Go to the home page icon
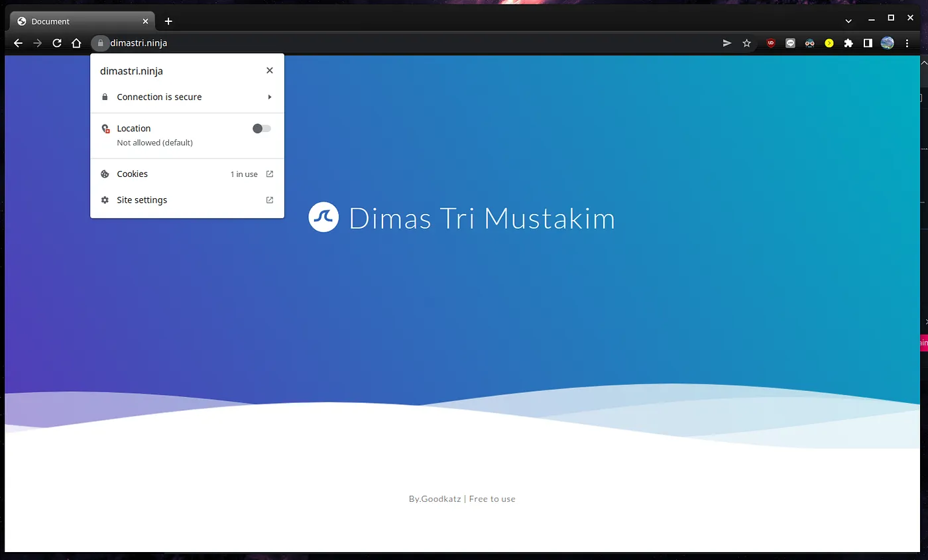This screenshot has height=560, width=928. tap(76, 43)
